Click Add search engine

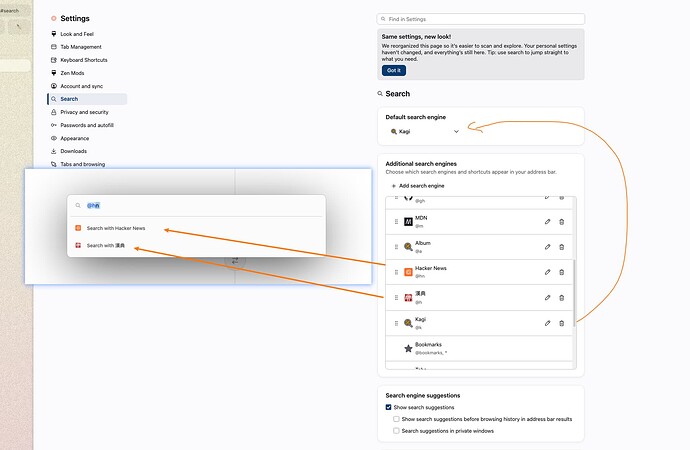pyautogui.click(x=418, y=186)
